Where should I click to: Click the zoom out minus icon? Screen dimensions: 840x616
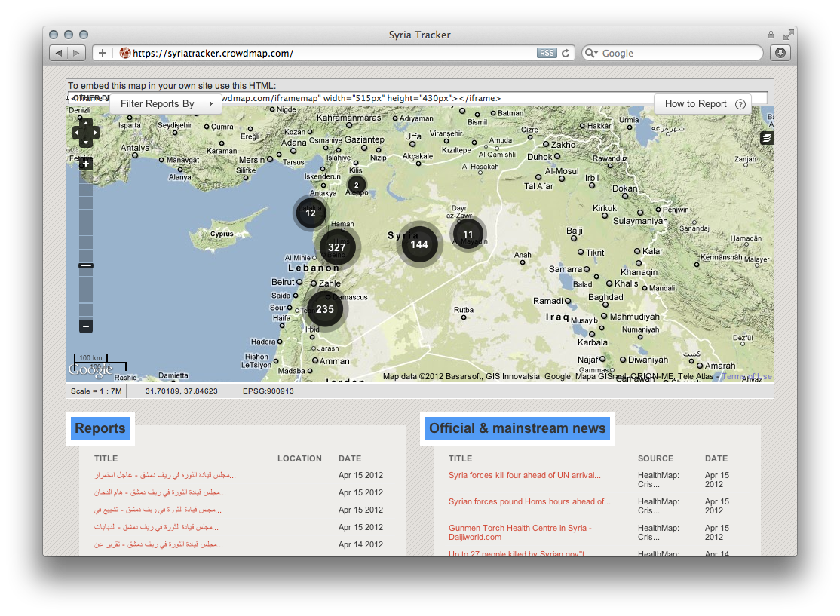[86, 327]
